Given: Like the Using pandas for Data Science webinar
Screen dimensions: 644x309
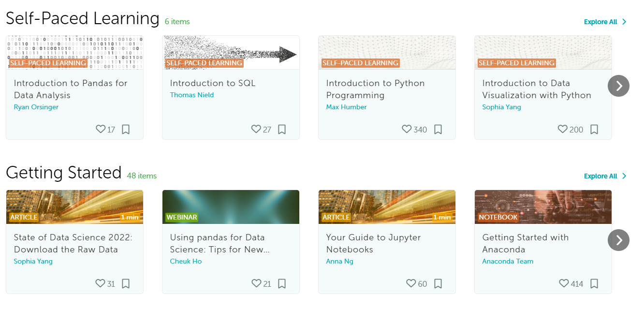Looking at the screenshot, I should tap(256, 283).
